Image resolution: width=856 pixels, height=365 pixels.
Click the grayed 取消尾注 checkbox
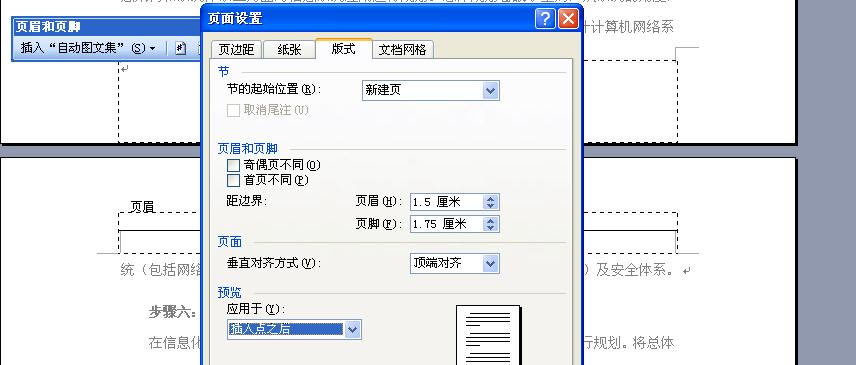tap(233, 110)
